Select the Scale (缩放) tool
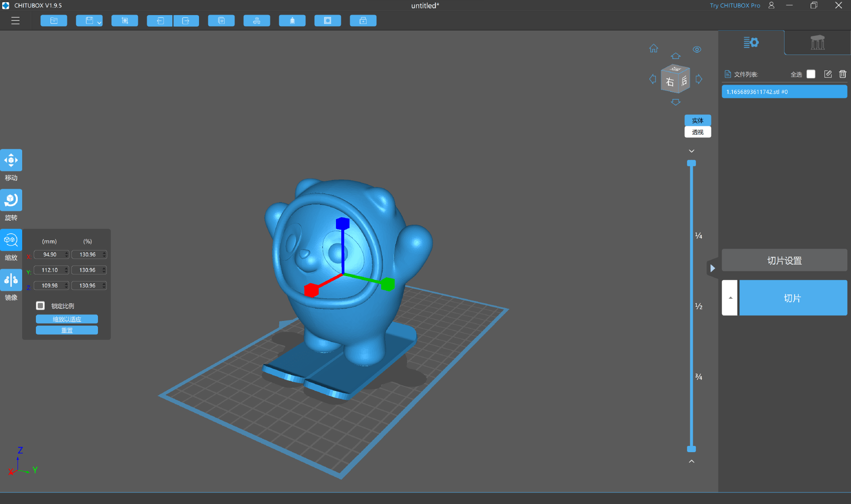Screen dimensions: 851x504 pyautogui.click(x=11, y=240)
